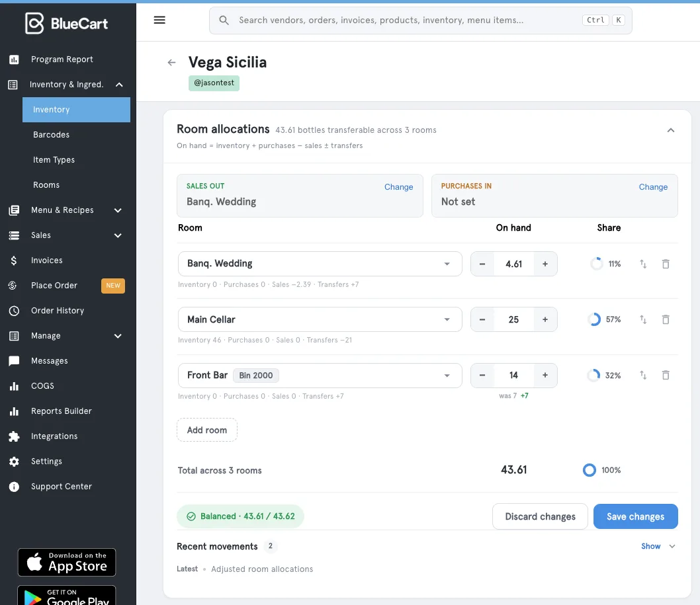Expand the Menu & Recipes submenu
The image size is (700, 605).
[x=118, y=210]
